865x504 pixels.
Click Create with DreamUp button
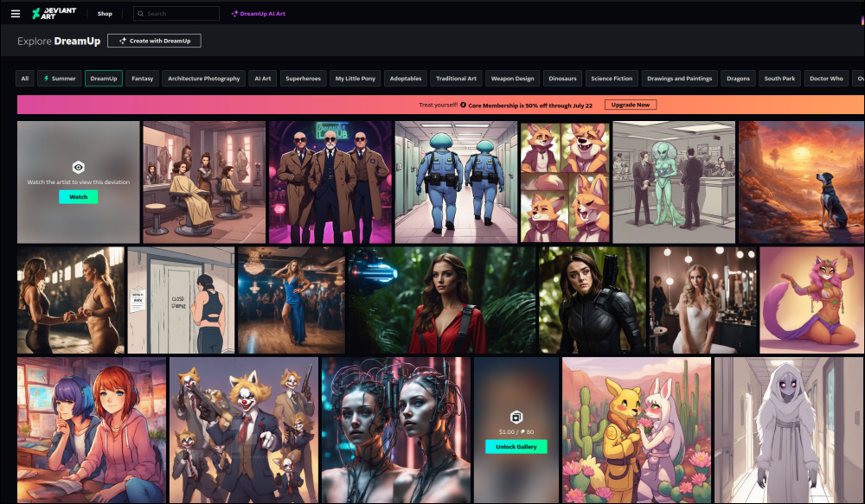(x=154, y=41)
